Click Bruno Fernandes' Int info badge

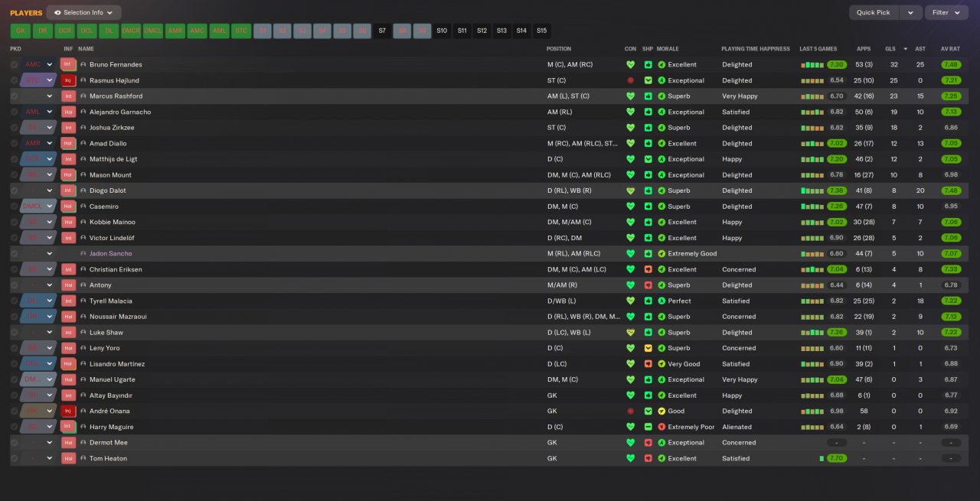tap(68, 65)
